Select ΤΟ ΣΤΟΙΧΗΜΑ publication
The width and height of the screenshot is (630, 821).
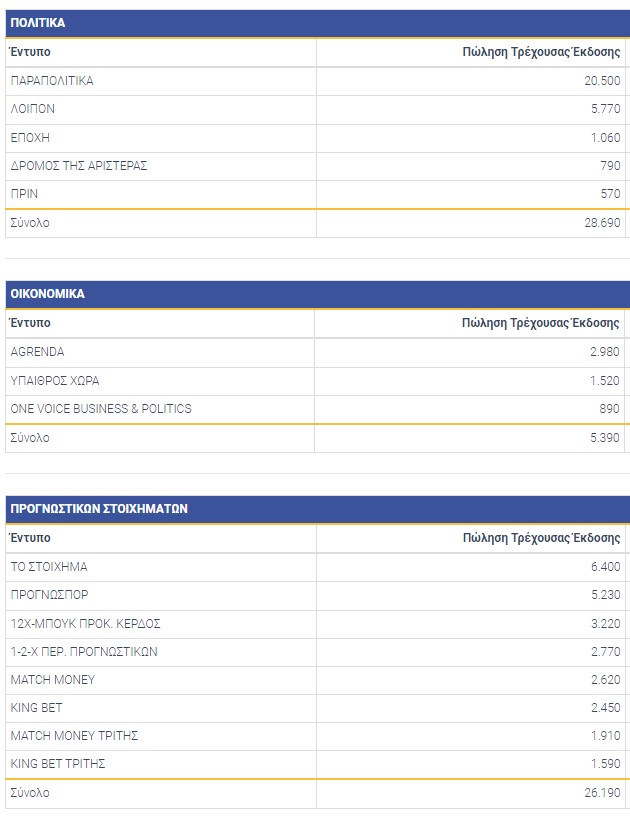[x=49, y=567]
